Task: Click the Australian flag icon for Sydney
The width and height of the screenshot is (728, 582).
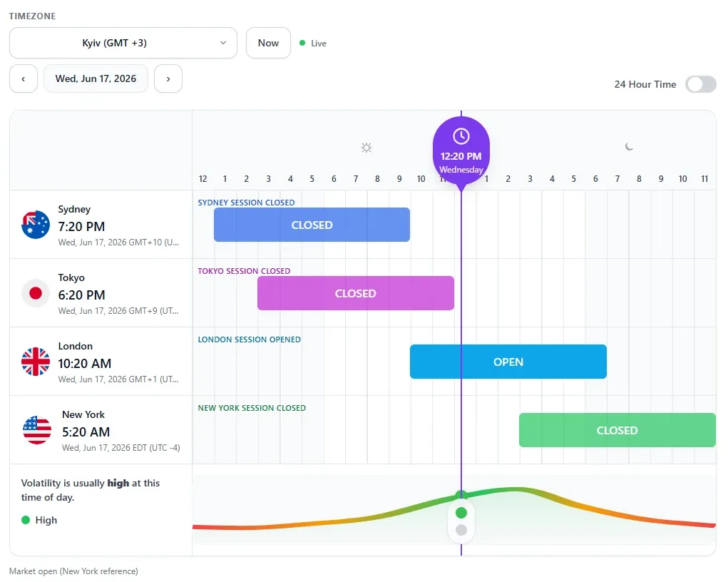Action: coord(36,225)
